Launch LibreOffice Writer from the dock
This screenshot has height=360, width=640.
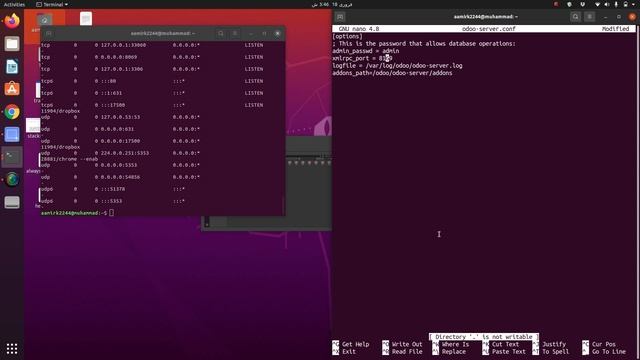pyautogui.click(x=12, y=66)
